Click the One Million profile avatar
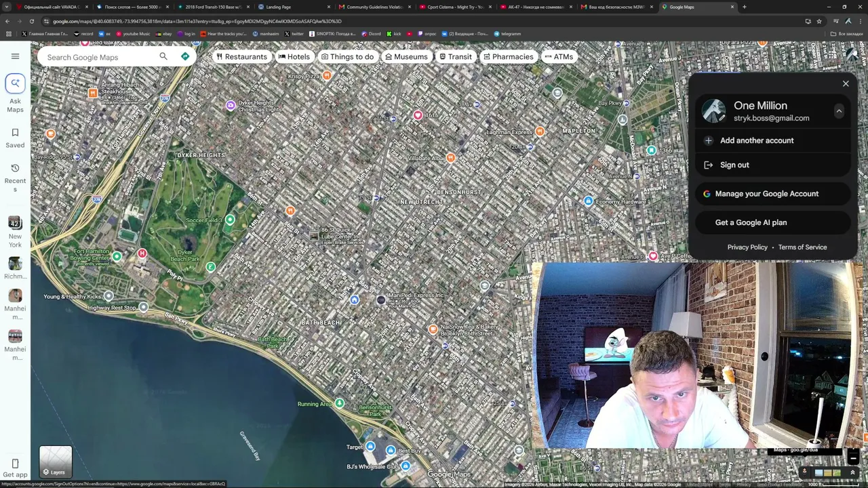This screenshot has width=868, height=488. coord(713,111)
